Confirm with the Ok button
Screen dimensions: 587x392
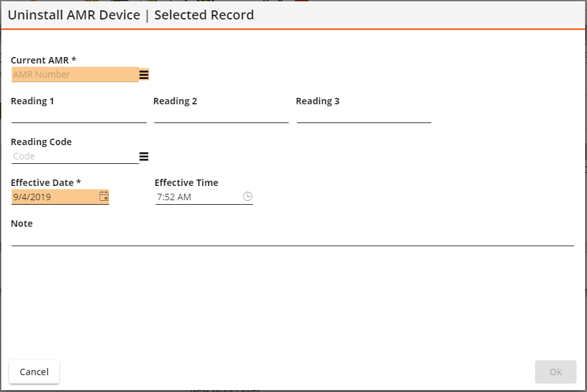tap(556, 372)
